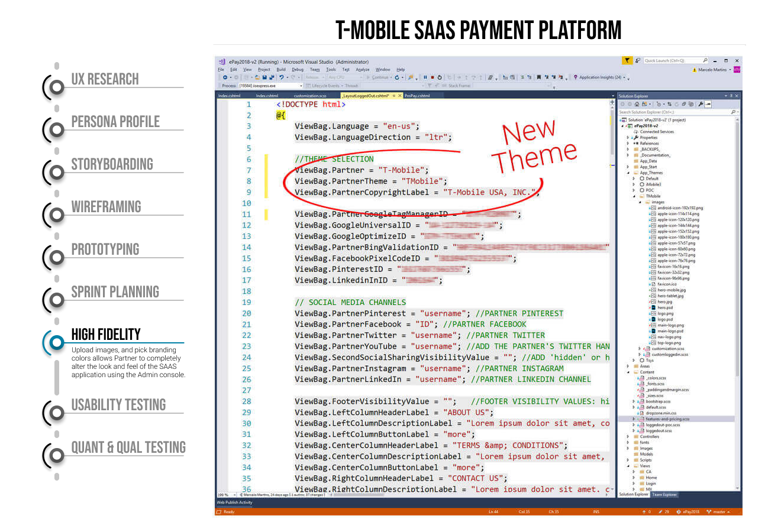The width and height of the screenshot is (781, 532).
Task: Click the magnifier icon in Solution Explorer search
Action: click(x=733, y=112)
